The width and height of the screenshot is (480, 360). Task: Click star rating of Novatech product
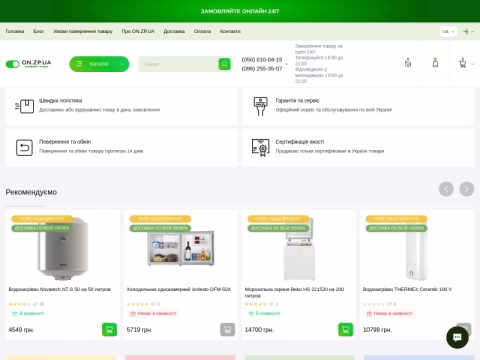pos(19,304)
